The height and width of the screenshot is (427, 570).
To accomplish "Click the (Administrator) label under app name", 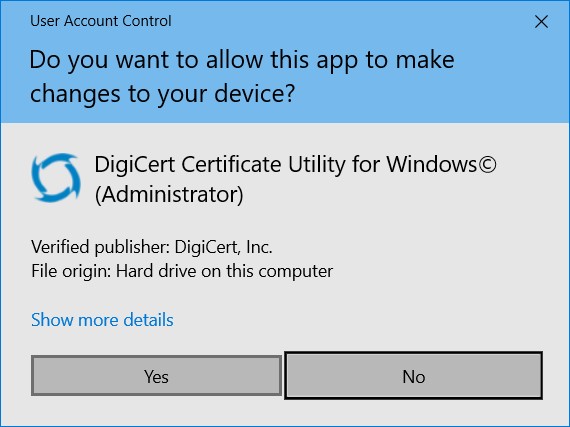I will coord(169,194).
